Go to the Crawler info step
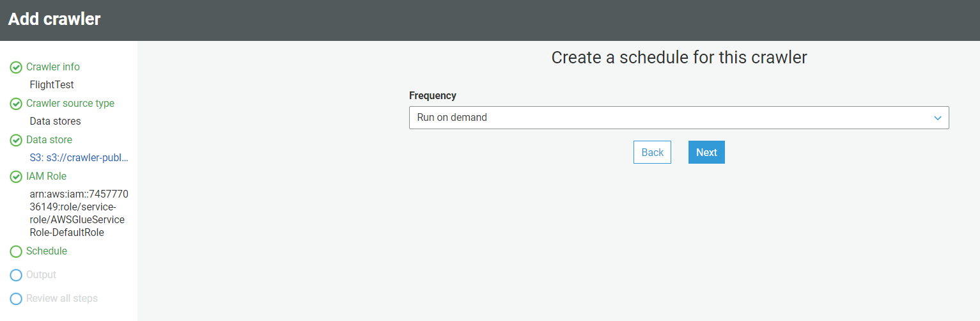Screen dimensions: 980x321 (53, 67)
